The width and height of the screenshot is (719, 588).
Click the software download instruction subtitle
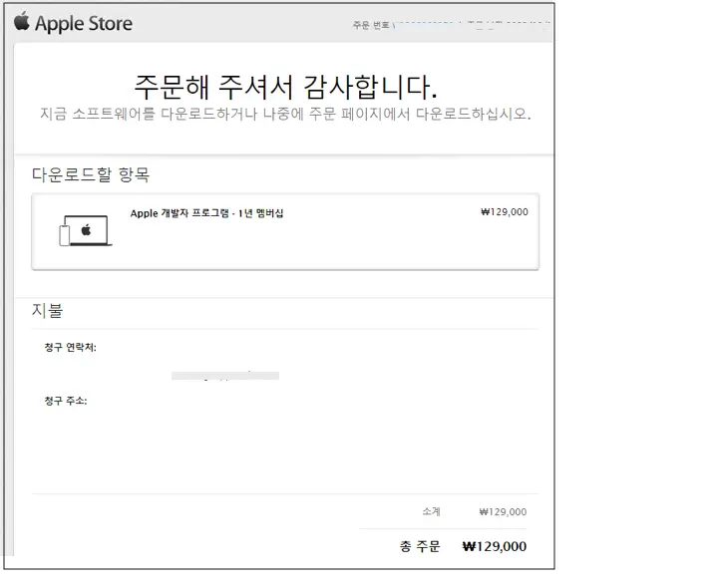pos(285,114)
